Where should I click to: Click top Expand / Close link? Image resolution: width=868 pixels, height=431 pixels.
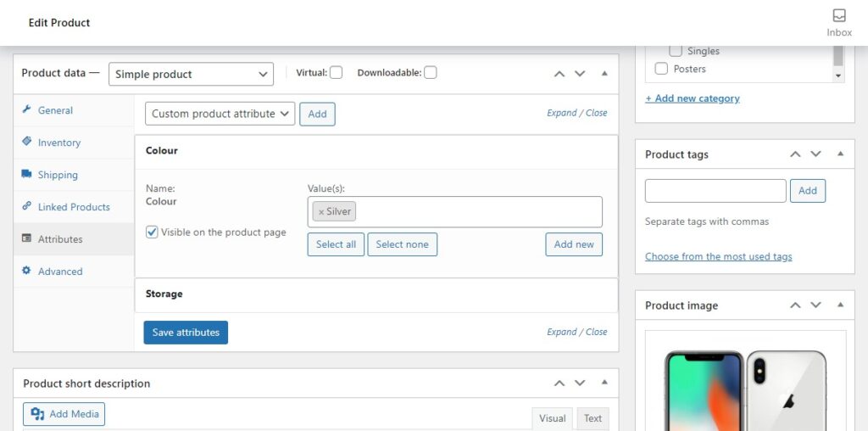(x=576, y=113)
